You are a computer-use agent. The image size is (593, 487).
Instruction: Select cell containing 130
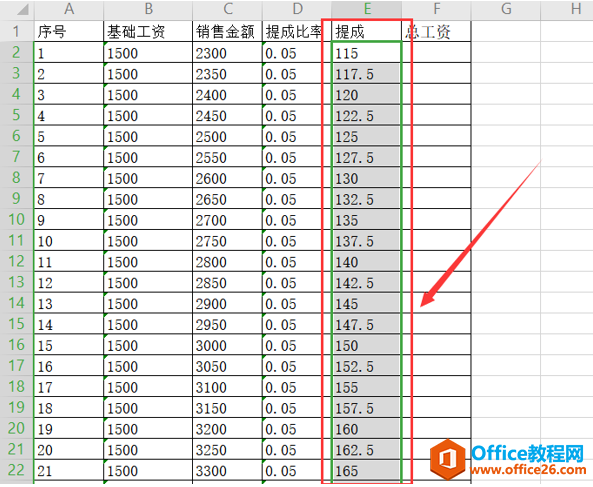(x=366, y=178)
